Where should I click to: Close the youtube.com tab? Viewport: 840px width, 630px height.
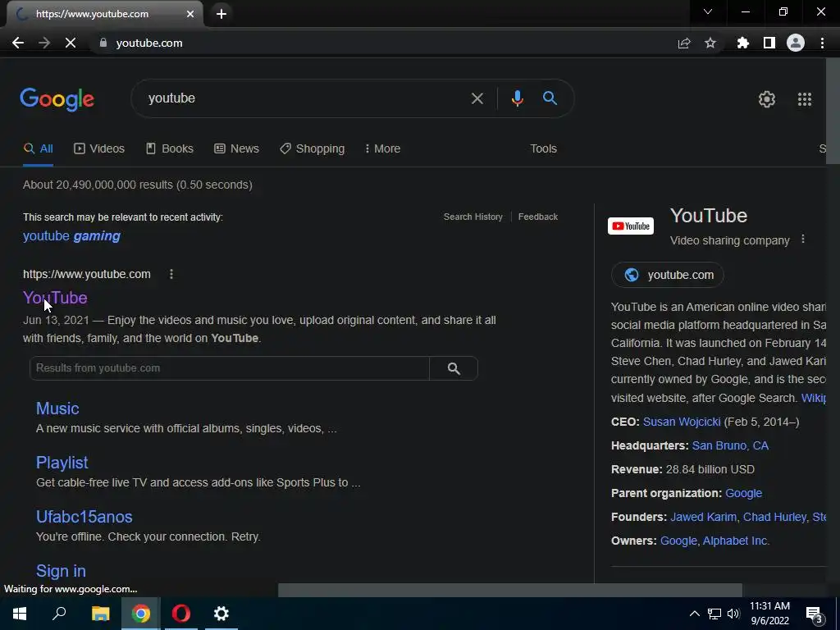(190, 14)
